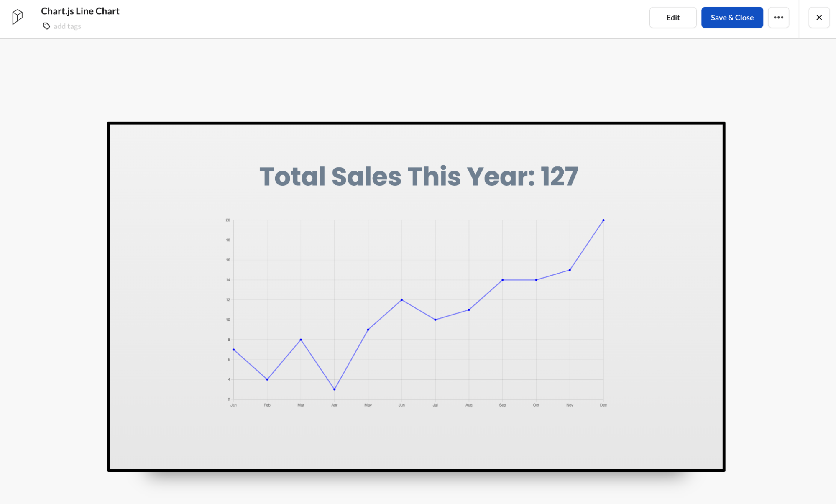Click the Total Sales This Year heading
The width and height of the screenshot is (836, 504).
pyautogui.click(x=419, y=176)
